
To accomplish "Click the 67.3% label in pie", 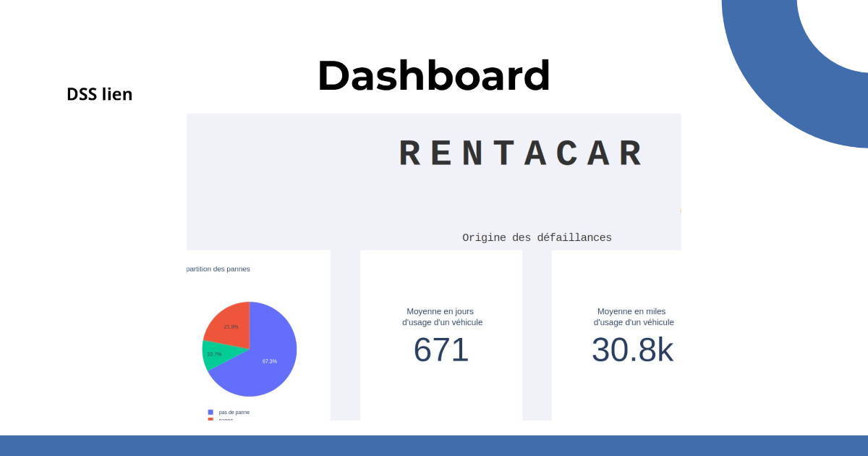I will click(269, 361).
